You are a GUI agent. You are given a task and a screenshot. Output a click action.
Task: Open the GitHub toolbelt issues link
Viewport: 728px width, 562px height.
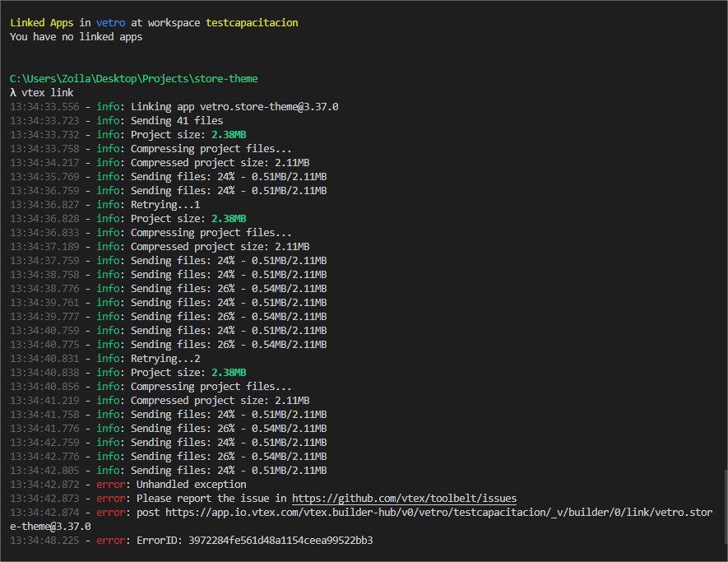(404, 498)
